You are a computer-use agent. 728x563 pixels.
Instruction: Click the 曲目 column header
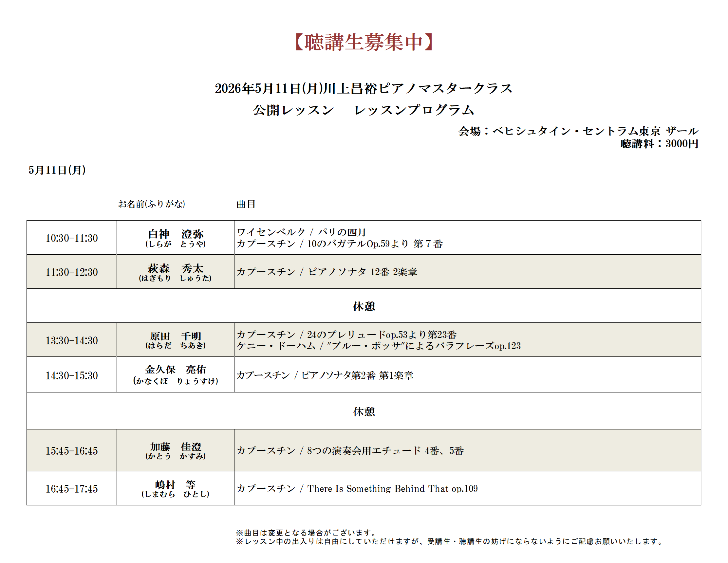click(246, 204)
